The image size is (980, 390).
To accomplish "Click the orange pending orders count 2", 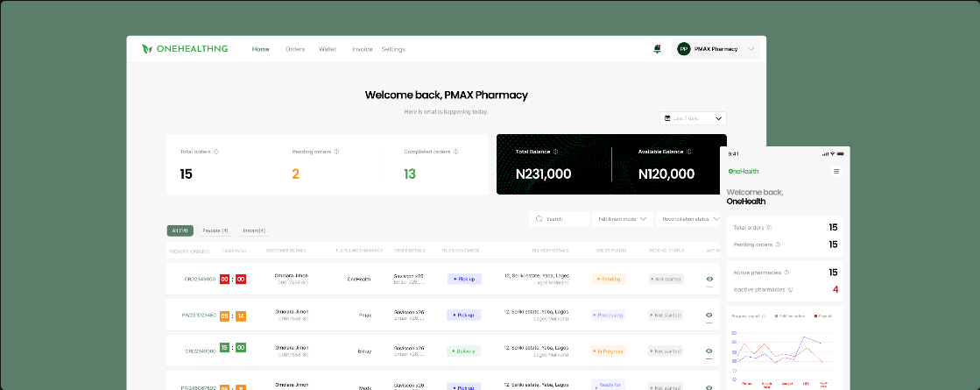I will pos(296,174).
